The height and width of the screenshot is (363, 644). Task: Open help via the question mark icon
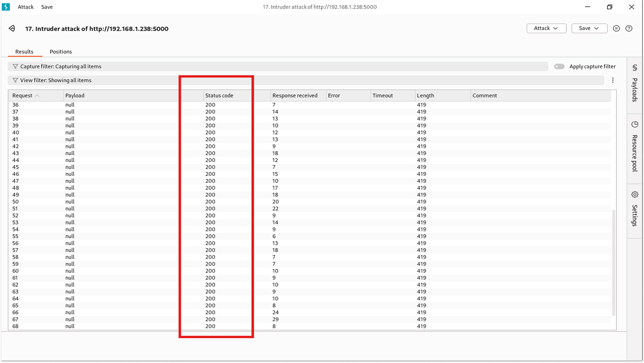[x=630, y=28]
